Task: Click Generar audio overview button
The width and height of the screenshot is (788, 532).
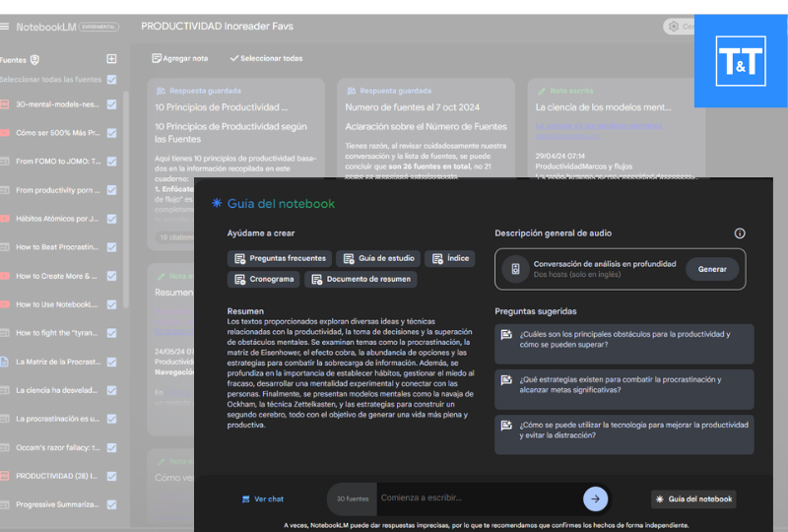Action: coord(712,269)
